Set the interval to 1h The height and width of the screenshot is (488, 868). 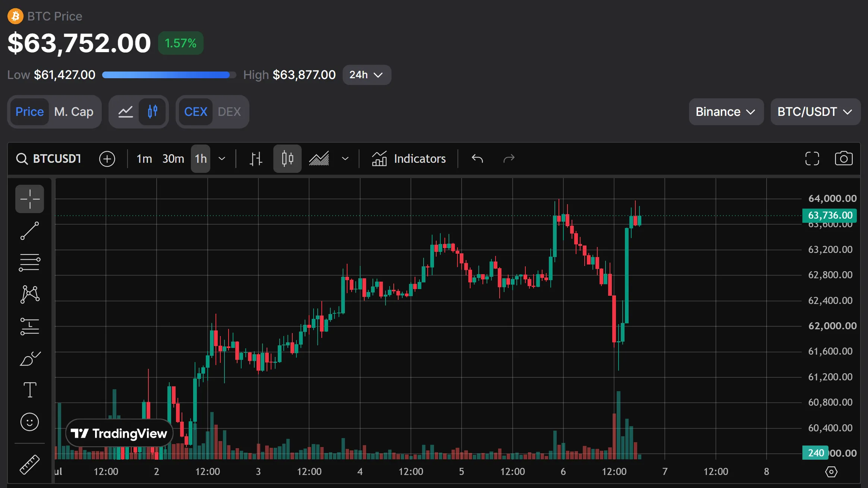point(201,159)
